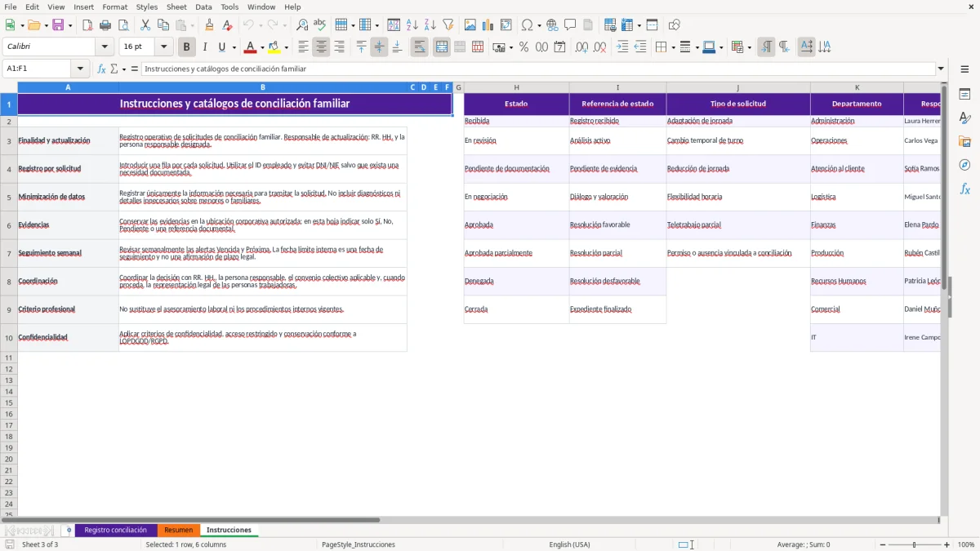
Task: Toggle Merge and Center Cells
Action: pyautogui.click(x=442, y=47)
